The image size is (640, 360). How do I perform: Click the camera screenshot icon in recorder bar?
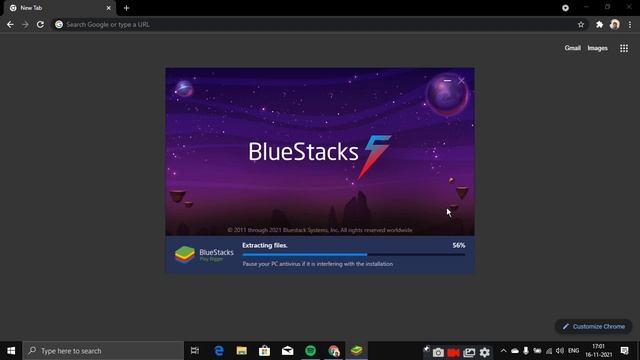tap(438, 352)
